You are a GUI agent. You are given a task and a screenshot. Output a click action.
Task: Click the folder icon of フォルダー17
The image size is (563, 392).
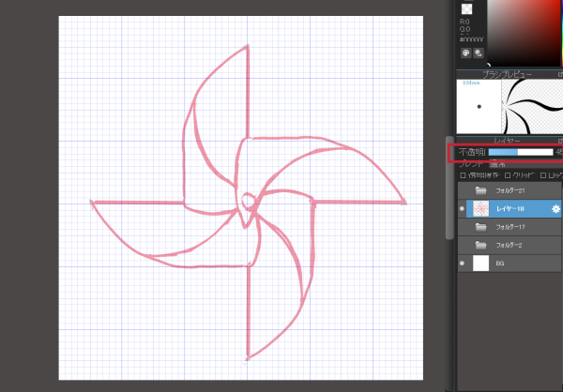click(x=480, y=227)
